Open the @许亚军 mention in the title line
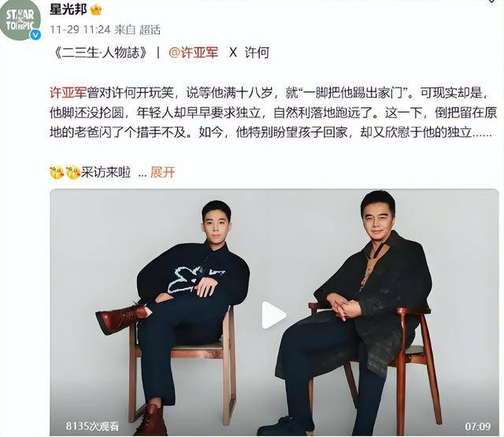Image resolution: width=504 pixels, height=437 pixels. [x=193, y=53]
